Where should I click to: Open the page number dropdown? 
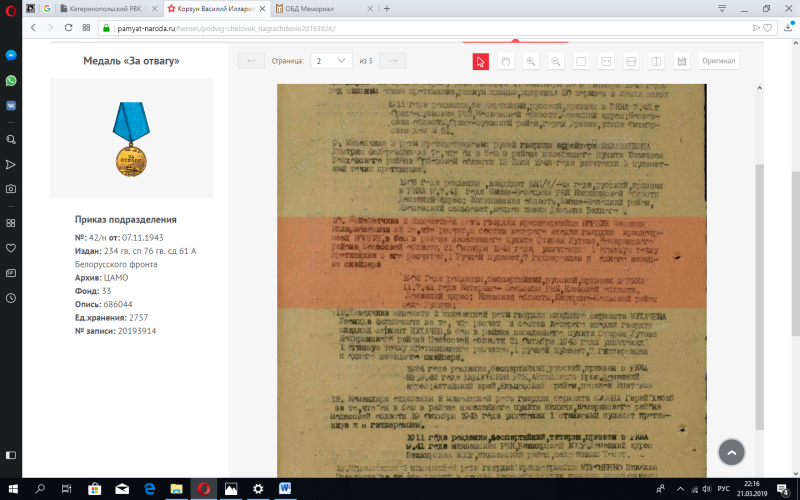(x=331, y=61)
